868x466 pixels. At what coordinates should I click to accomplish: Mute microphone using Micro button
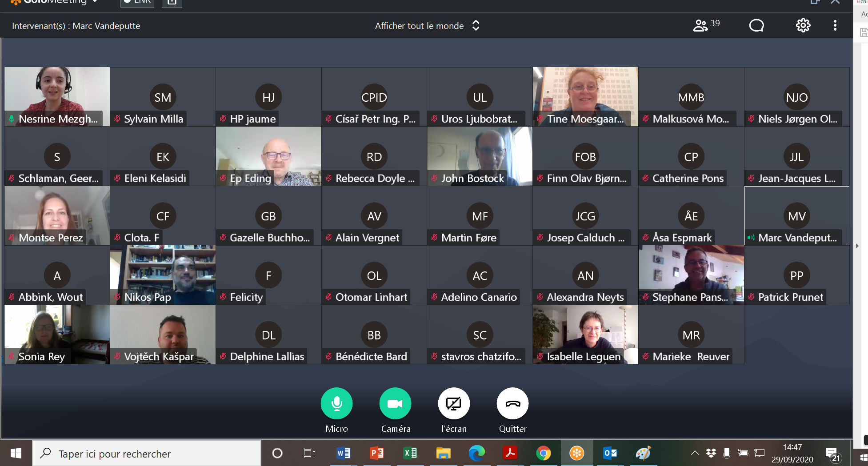[x=336, y=403]
